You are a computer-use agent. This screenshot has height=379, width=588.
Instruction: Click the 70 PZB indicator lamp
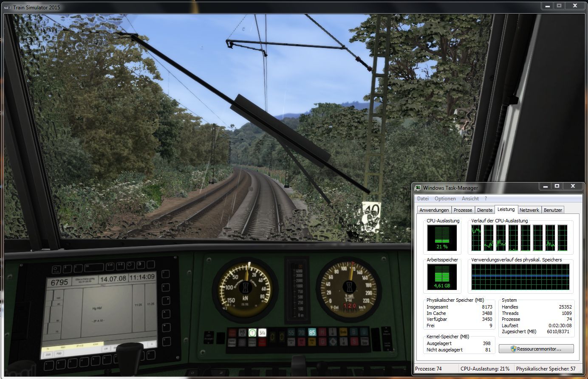(302, 333)
